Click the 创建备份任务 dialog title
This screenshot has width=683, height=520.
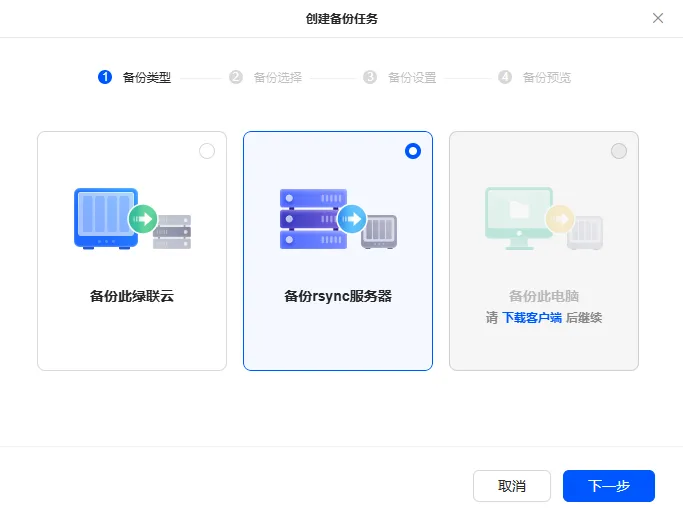point(342,19)
